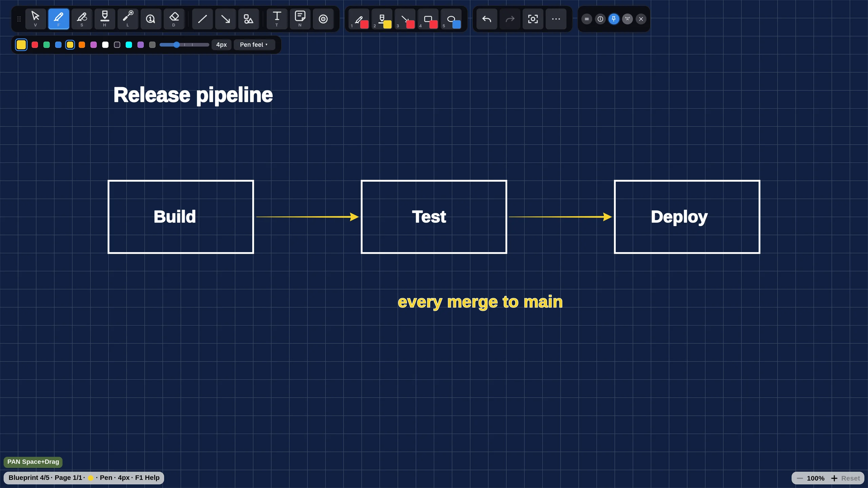Activate the Pen freehand tool (F)

point(59,19)
